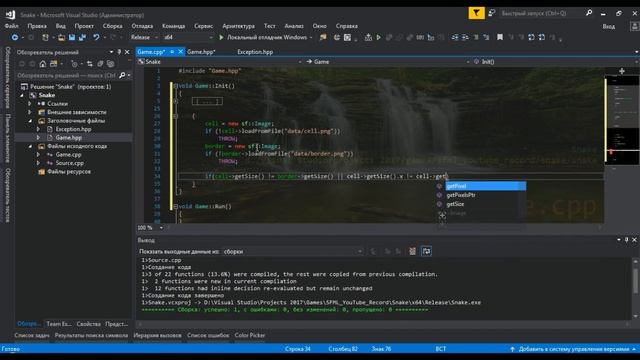The width and height of the screenshot is (640, 360).
Task: Collapse the Заголовочные файлы folder
Action: pyautogui.click(x=30, y=121)
